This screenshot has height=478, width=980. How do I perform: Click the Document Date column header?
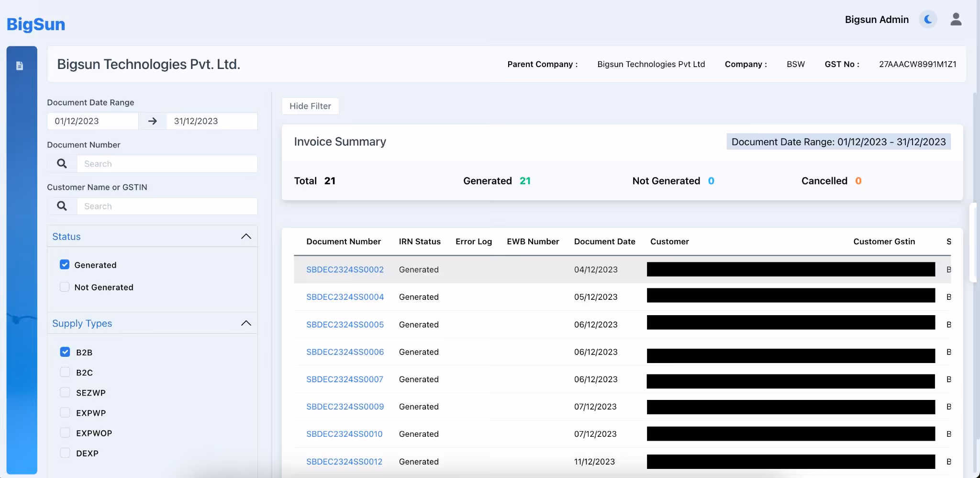click(x=605, y=241)
